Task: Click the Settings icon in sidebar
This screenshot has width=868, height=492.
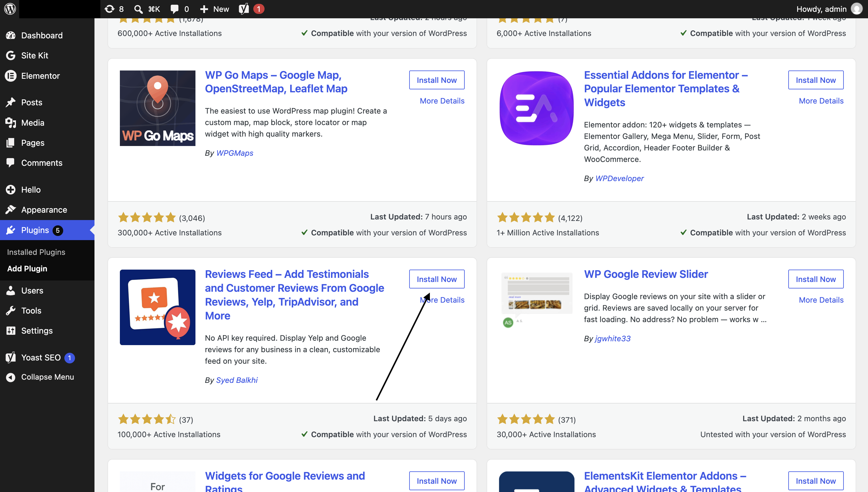Action: [11, 330]
